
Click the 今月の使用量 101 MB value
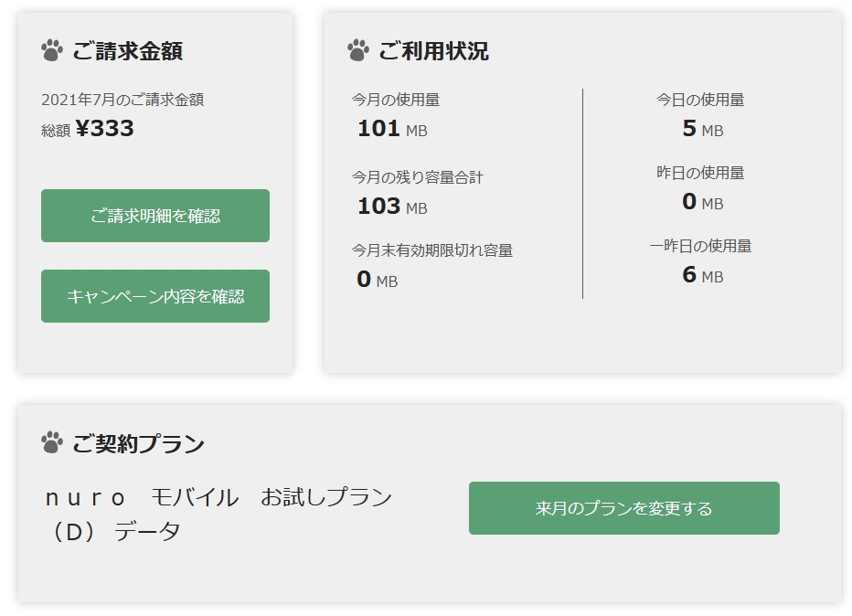pos(391,129)
